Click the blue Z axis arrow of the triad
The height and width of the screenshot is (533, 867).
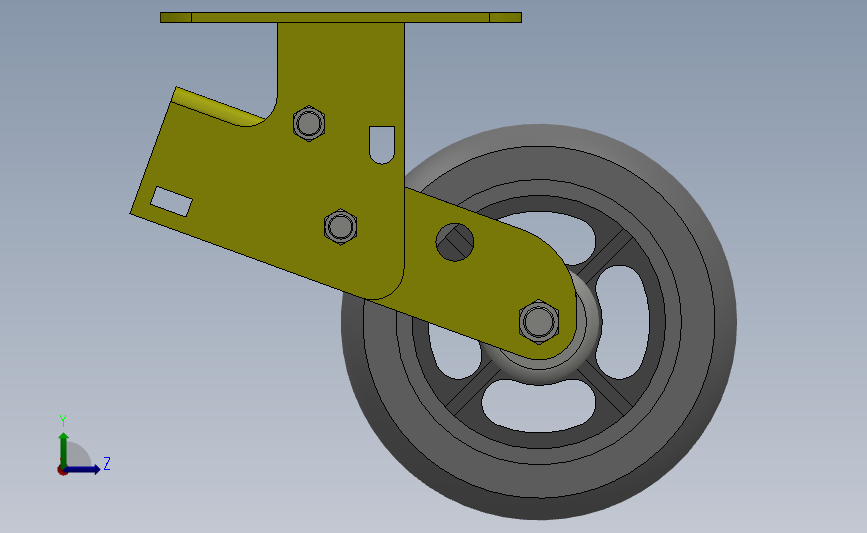coord(83,469)
